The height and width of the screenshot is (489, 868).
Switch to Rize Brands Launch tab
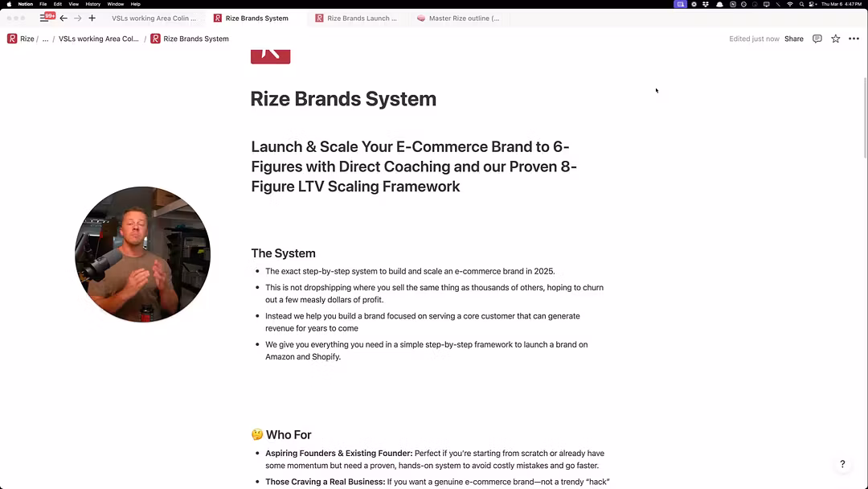[x=357, y=18]
